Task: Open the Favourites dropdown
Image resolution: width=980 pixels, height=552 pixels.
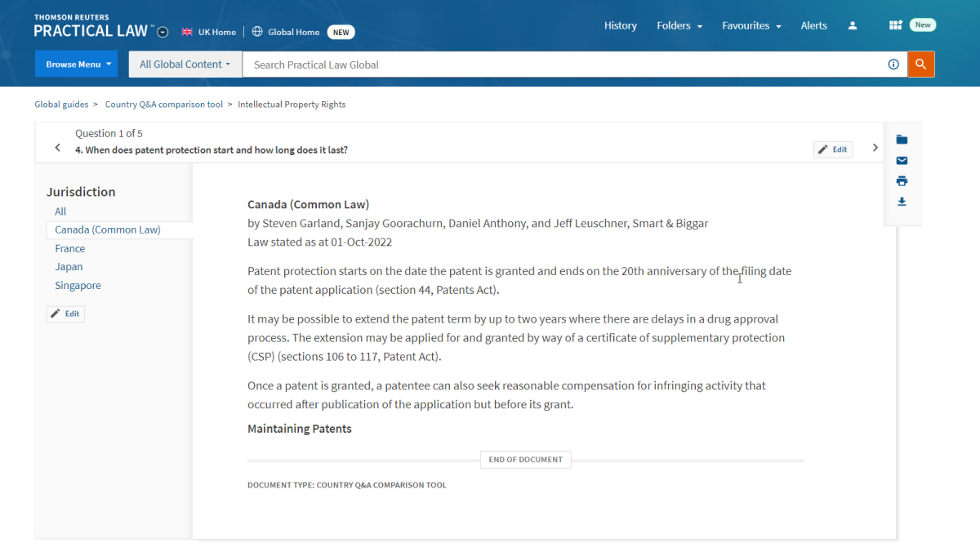Action: point(751,26)
